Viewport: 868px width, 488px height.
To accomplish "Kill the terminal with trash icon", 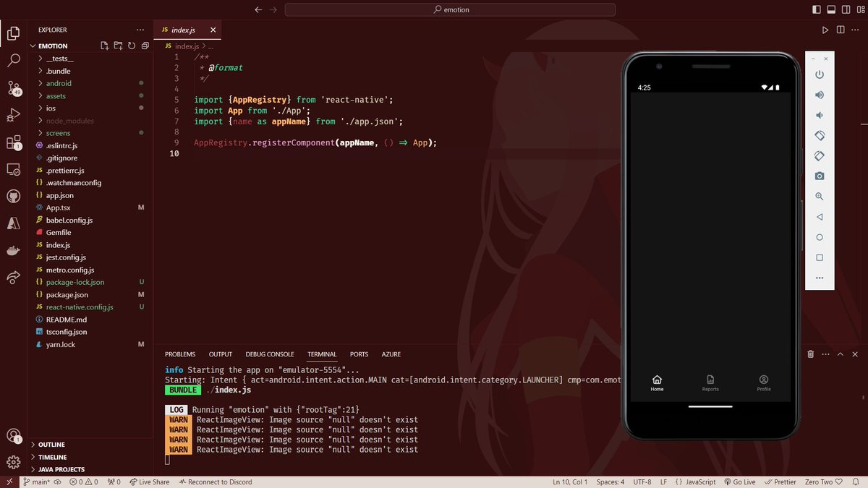I will pos(811,354).
